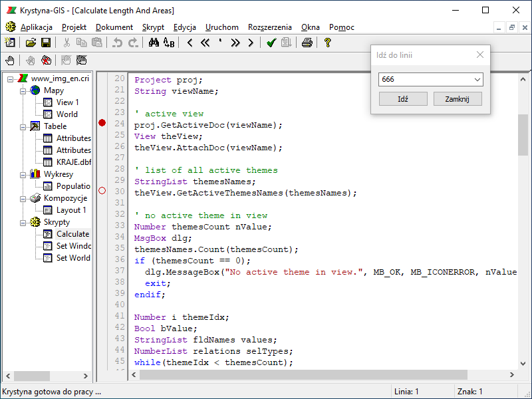Open Find with the binoculars icon
532x399 pixels.
point(154,43)
